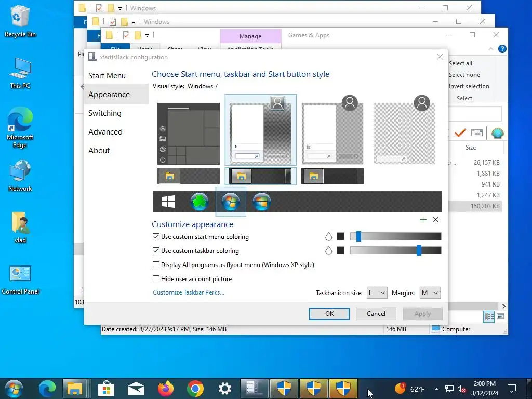Open StartIsBack configuration taskbar button
The image size is (532, 399).
(x=254, y=389)
